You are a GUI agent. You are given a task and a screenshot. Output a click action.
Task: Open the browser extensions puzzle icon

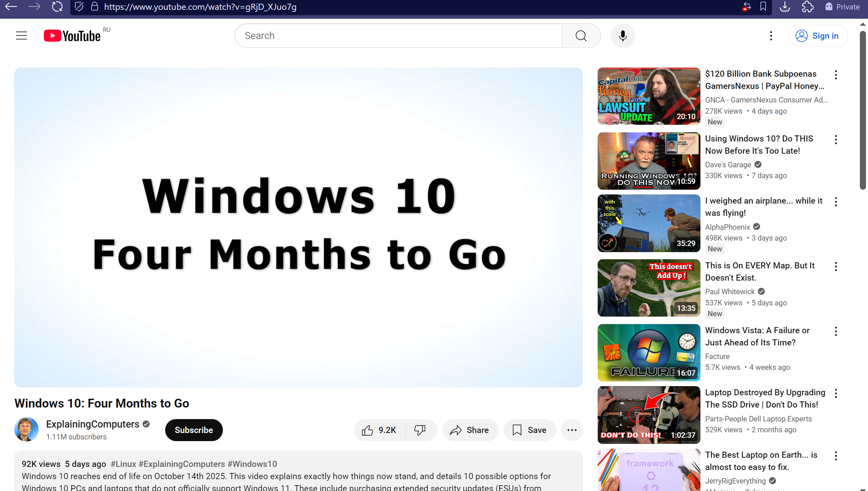(808, 6)
